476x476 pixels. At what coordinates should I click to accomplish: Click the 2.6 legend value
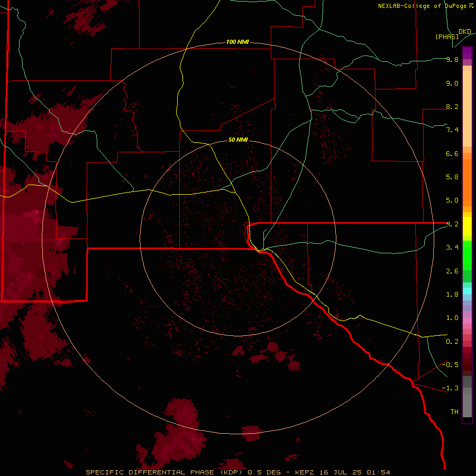coord(452,271)
